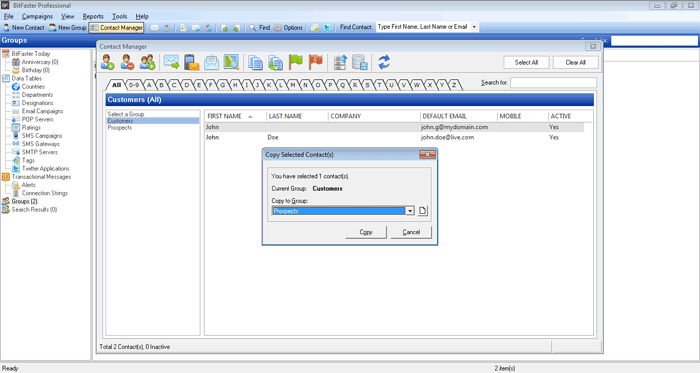Viewport: 700px width, 373px height.
Task: Click the green flag icon
Action: click(x=296, y=62)
